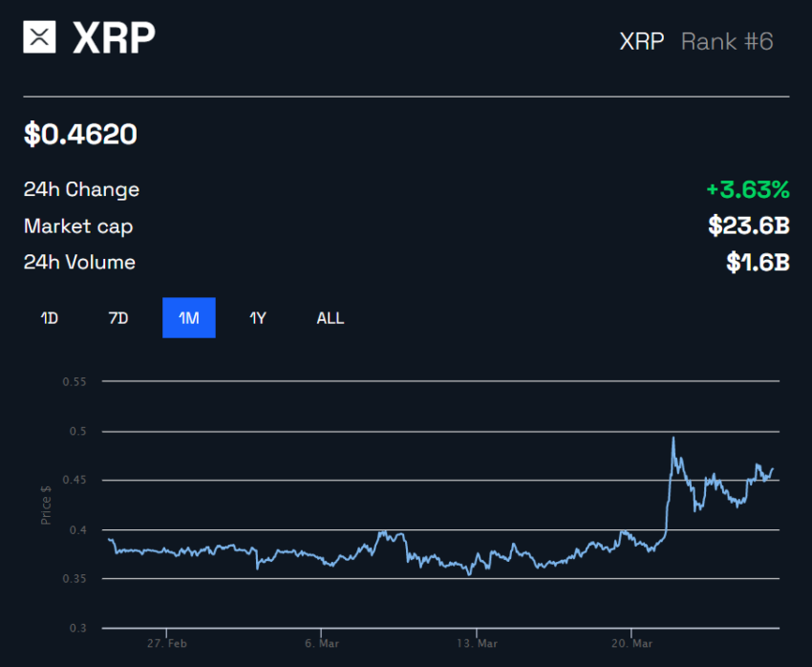
Task: Click the XRP ticker symbol label
Action: point(642,41)
